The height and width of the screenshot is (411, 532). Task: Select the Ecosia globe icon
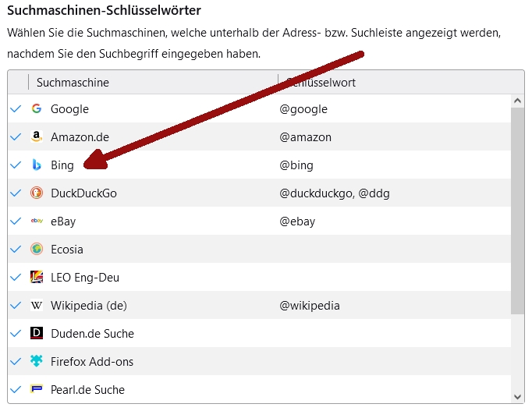click(x=37, y=249)
